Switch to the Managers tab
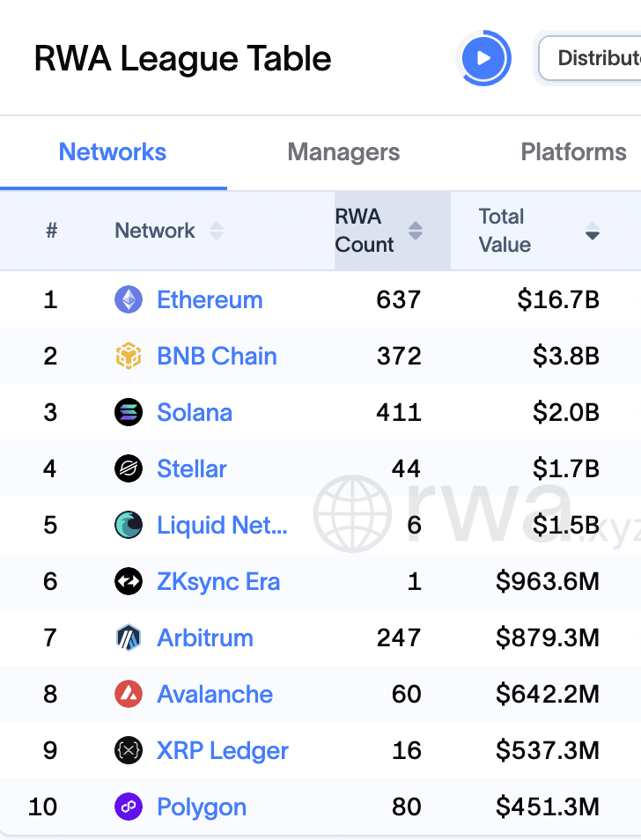 pyautogui.click(x=343, y=151)
